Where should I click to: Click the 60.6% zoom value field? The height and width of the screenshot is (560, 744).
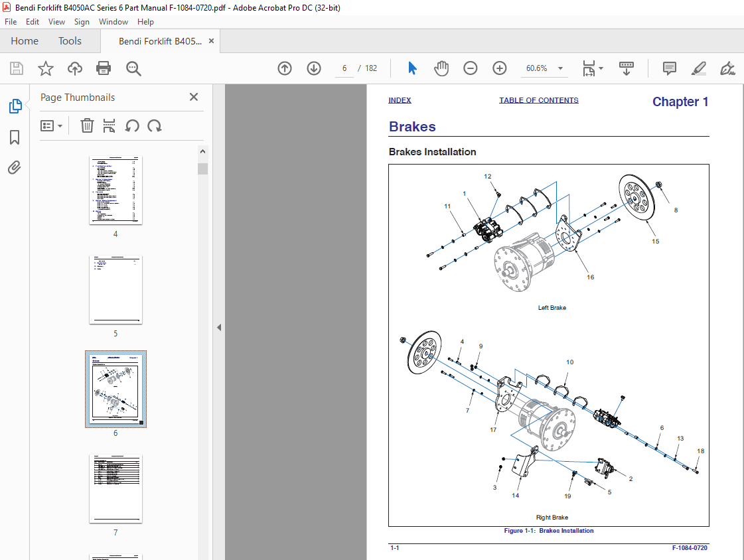click(537, 68)
